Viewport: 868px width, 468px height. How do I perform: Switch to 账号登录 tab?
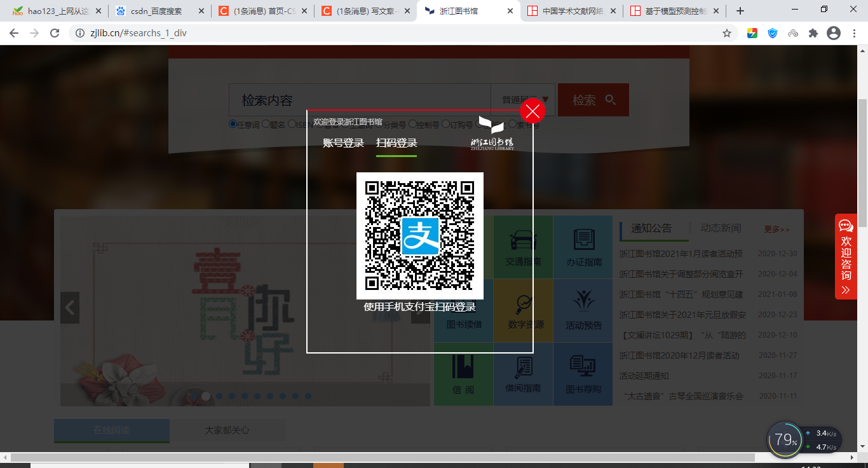click(x=343, y=143)
